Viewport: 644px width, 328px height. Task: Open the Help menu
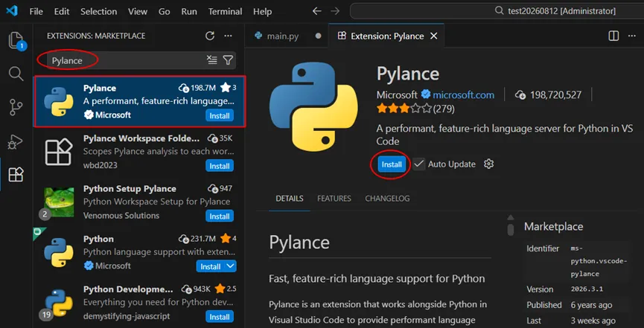pyautogui.click(x=263, y=11)
